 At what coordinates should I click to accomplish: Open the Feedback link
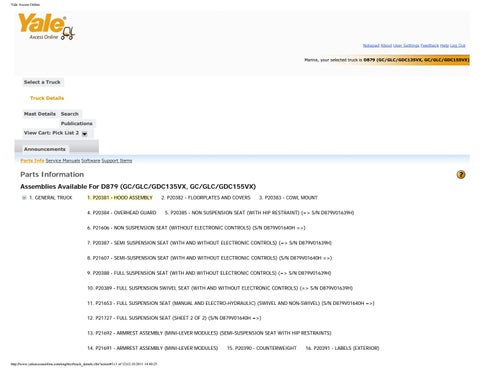click(429, 45)
